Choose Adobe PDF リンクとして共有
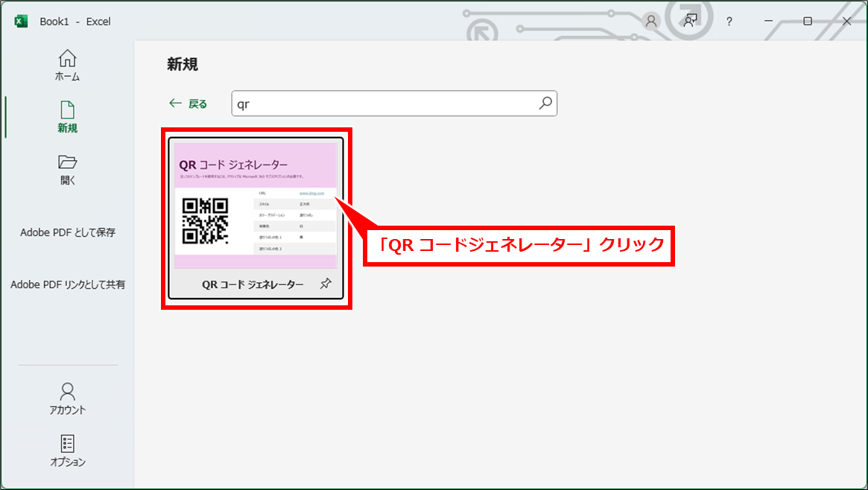The image size is (868, 490). click(68, 284)
